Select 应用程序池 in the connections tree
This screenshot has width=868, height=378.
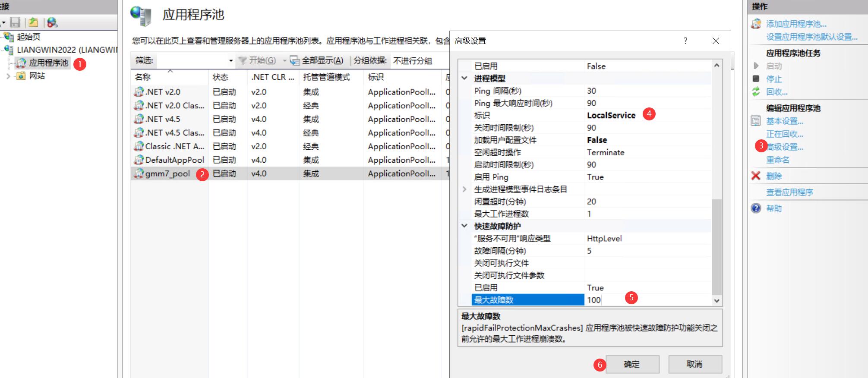48,63
